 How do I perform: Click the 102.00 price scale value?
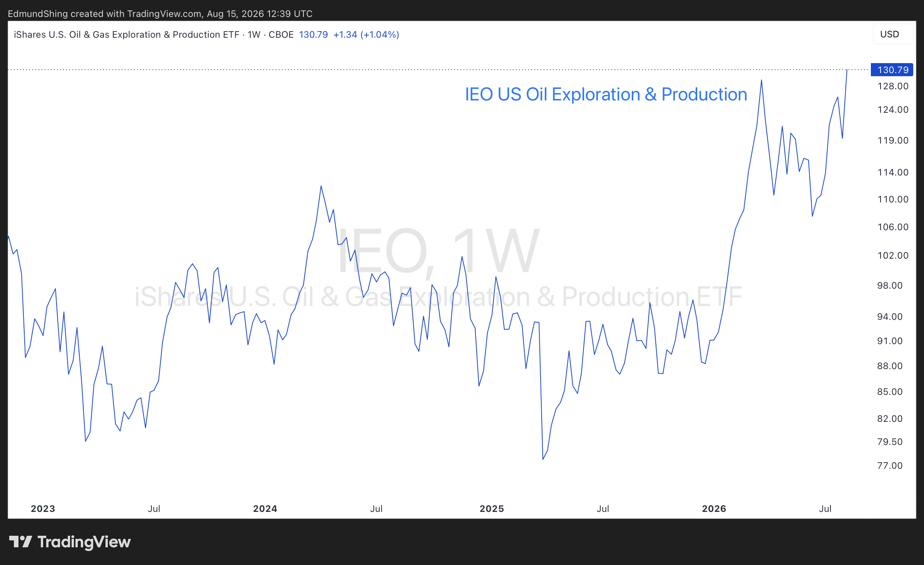[x=893, y=256]
